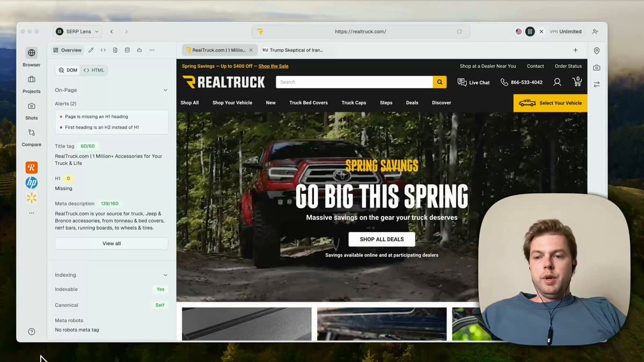Open Truck Bed Covers menu

pyautogui.click(x=309, y=102)
